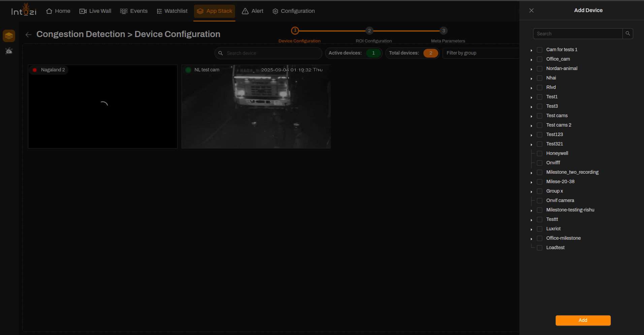
Task: Select the App Stack tab
Action: pos(215,11)
